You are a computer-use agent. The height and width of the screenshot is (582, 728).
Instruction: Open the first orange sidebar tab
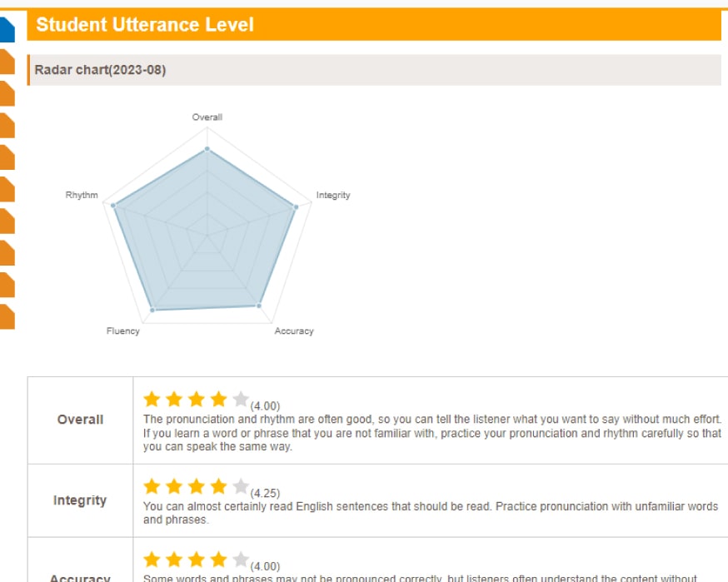[7, 62]
